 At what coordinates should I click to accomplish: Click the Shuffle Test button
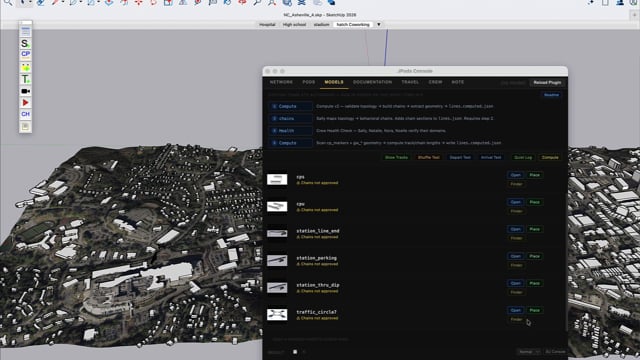tap(429, 157)
